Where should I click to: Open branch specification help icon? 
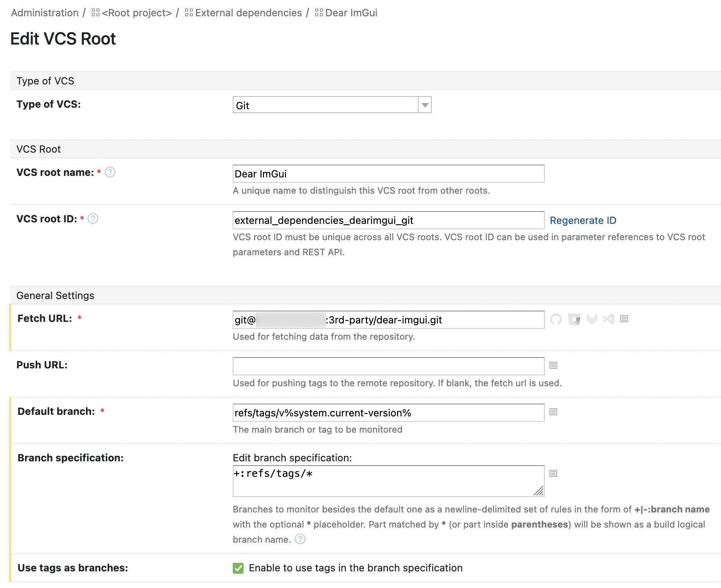coord(300,539)
